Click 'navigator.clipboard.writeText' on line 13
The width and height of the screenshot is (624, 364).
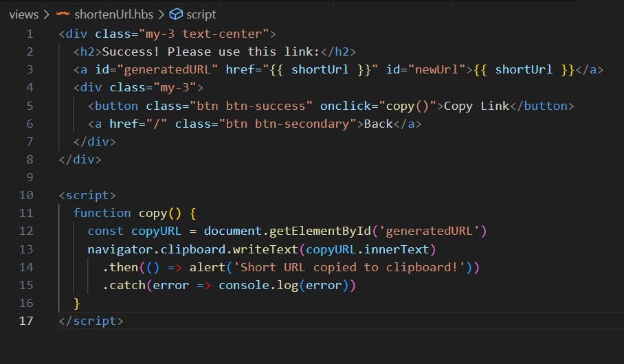(x=192, y=249)
